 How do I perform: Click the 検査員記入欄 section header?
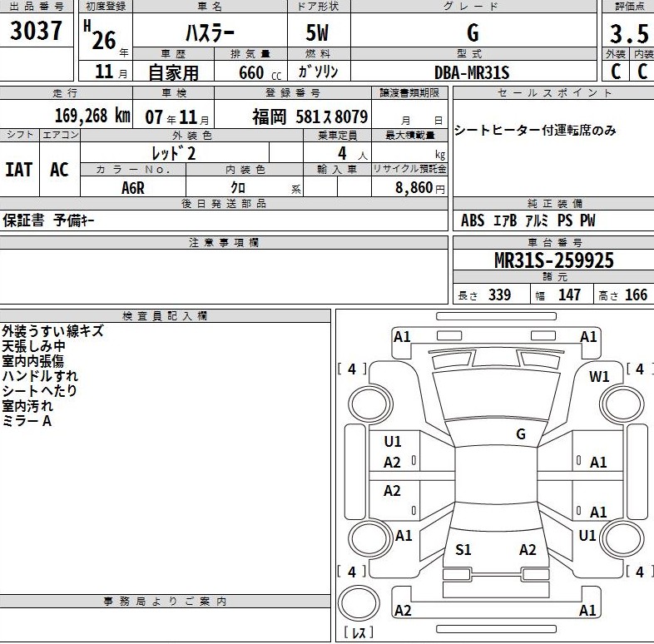(165, 316)
